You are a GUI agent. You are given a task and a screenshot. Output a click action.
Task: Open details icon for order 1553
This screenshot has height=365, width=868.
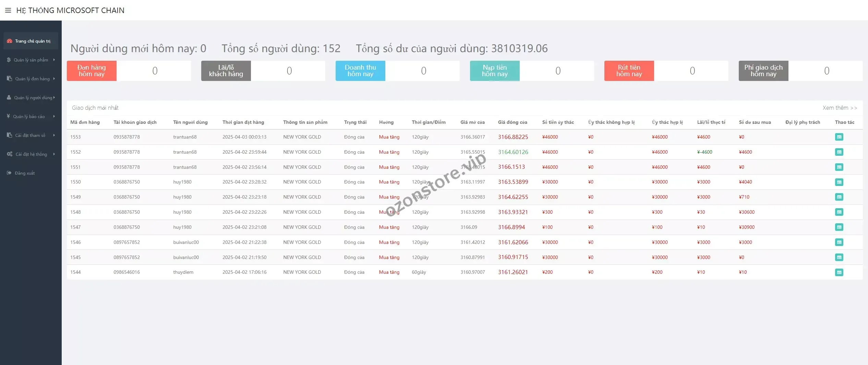839,137
